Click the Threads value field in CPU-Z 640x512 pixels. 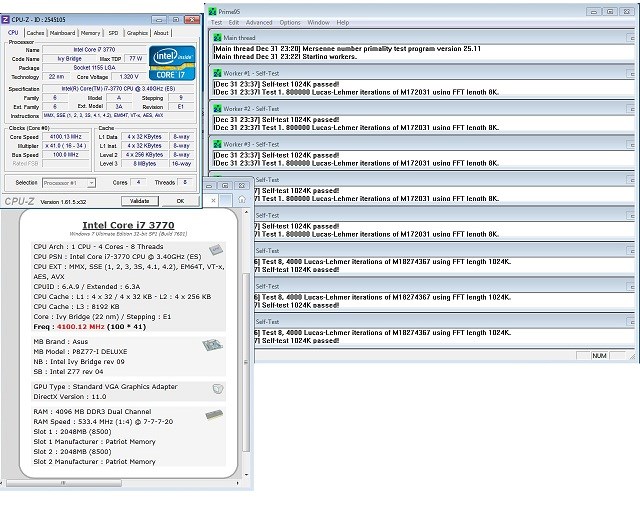click(185, 183)
